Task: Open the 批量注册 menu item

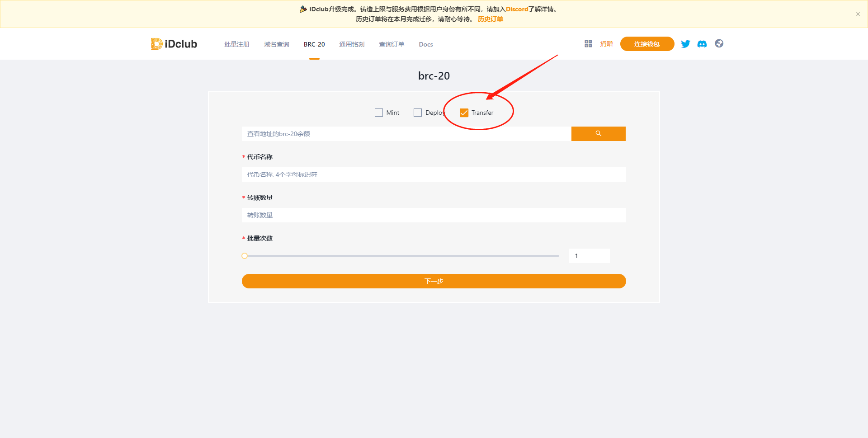Action: pyautogui.click(x=237, y=44)
